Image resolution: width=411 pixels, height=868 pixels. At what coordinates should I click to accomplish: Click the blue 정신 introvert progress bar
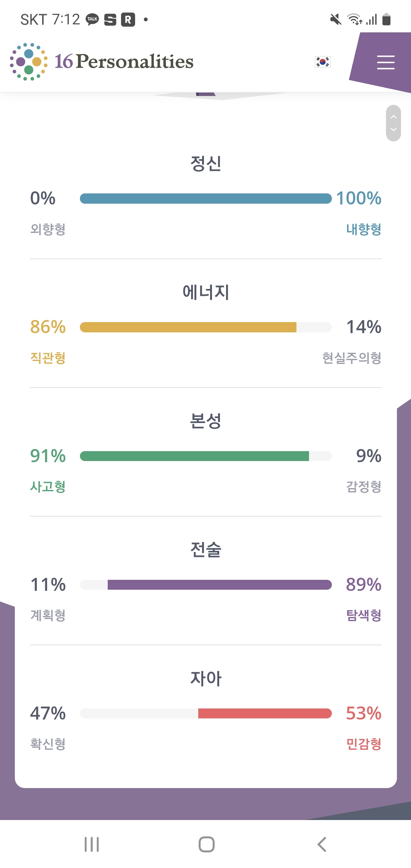tap(205, 198)
